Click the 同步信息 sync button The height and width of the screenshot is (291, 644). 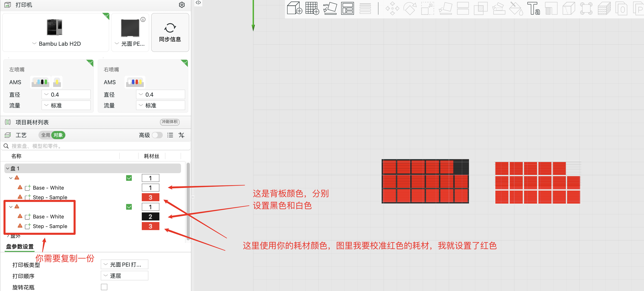click(x=170, y=32)
